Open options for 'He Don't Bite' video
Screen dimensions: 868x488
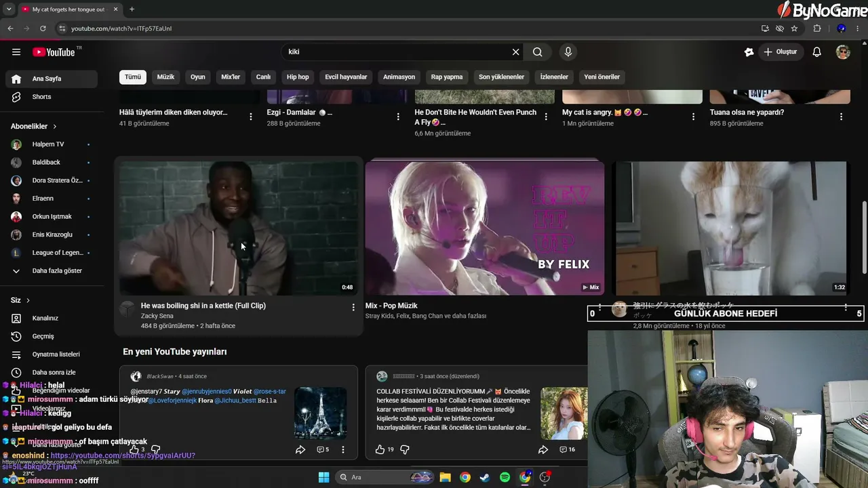point(546,117)
